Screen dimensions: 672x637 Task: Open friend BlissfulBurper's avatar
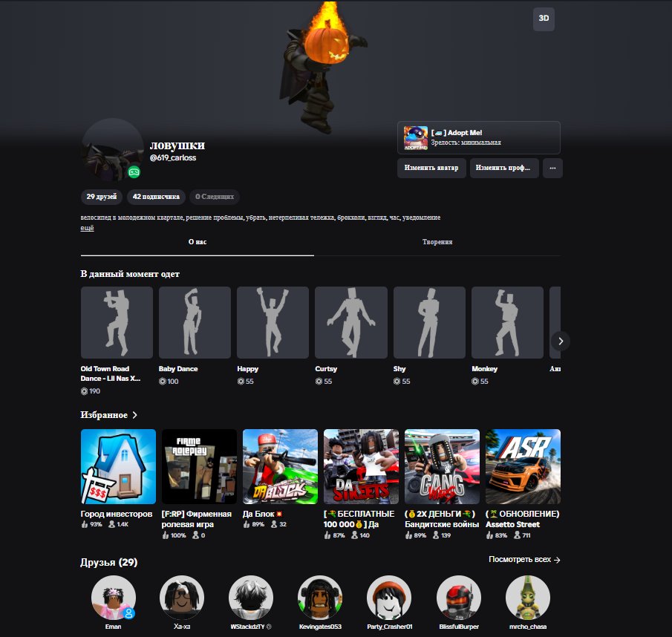pyautogui.click(x=459, y=598)
